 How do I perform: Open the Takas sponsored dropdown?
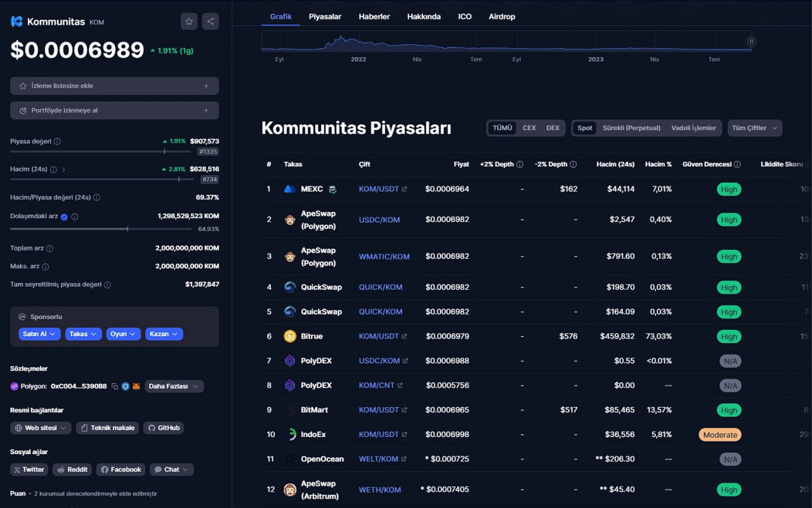tap(83, 334)
